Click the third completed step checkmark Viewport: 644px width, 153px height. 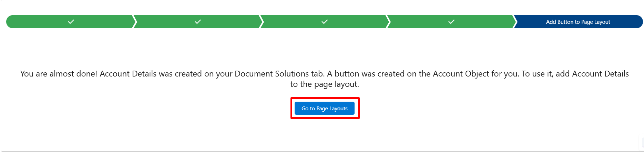click(325, 22)
